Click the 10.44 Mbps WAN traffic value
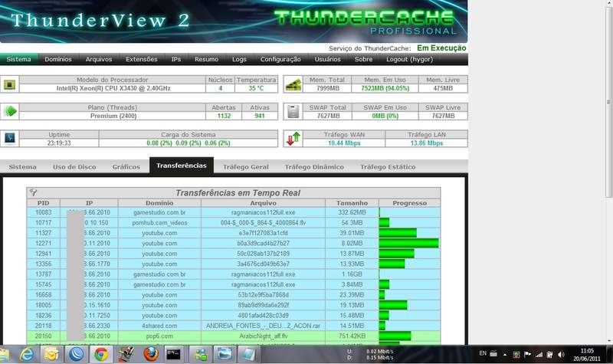Screen dimensions: 613x364 [x=344, y=143]
